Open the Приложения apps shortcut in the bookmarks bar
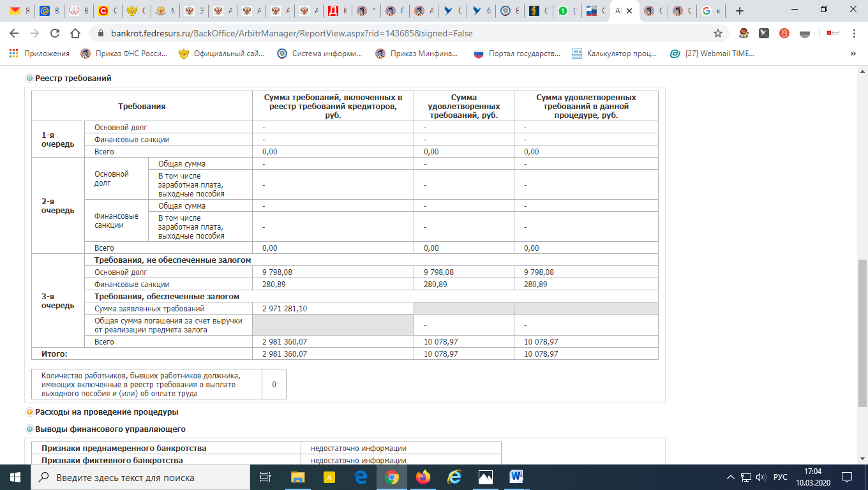868x490 pixels. [x=40, y=54]
